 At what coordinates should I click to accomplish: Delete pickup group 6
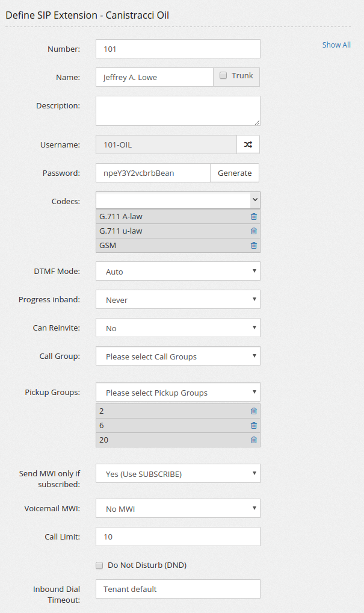click(253, 426)
